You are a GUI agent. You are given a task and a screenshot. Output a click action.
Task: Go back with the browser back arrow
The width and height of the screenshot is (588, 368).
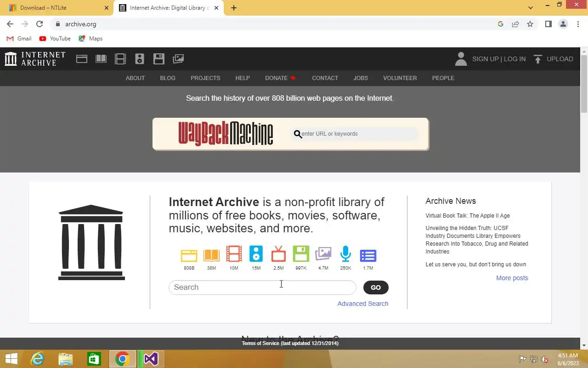[10, 24]
